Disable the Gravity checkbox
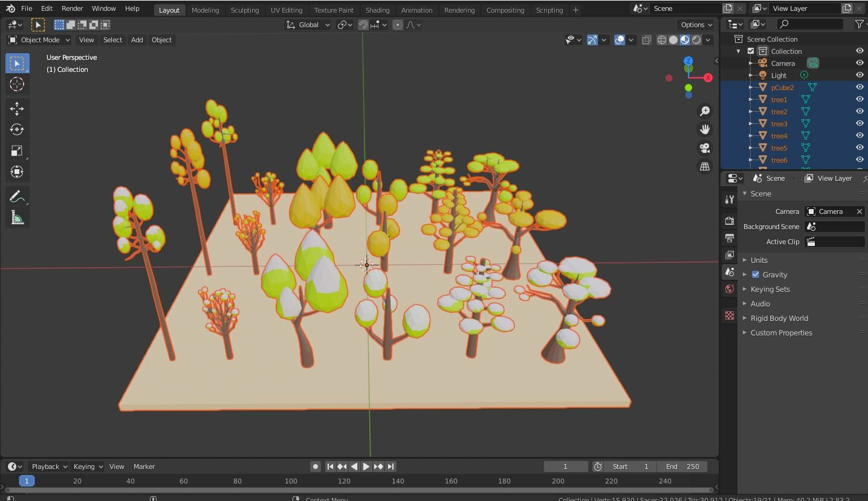 pos(755,274)
